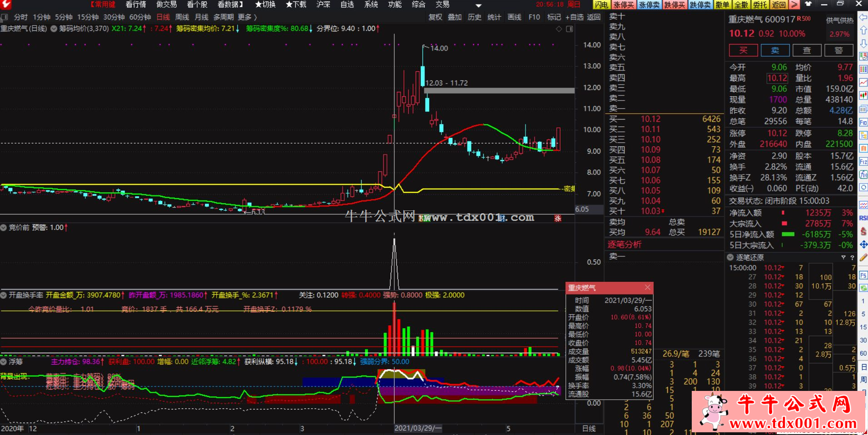Click the help question mark in 逐笔还原 header
The height and width of the screenshot is (435, 868).
[852, 257]
